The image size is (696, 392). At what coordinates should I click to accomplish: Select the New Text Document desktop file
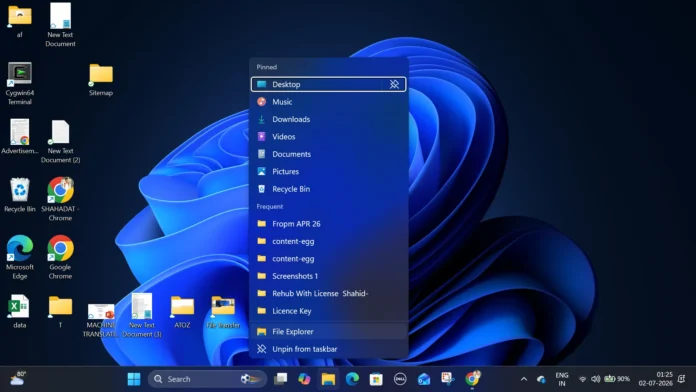60,25
